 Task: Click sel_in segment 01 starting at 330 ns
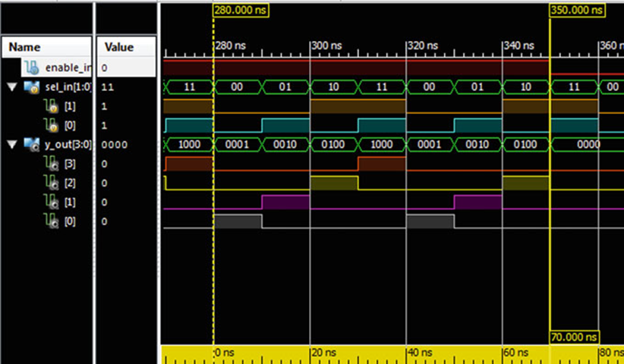point(478,86)
